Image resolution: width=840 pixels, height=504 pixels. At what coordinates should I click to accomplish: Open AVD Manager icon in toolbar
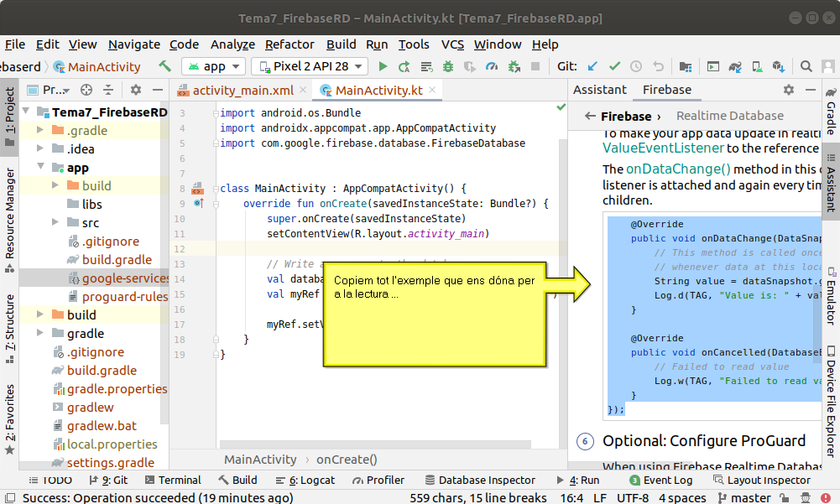coord(757,66)
